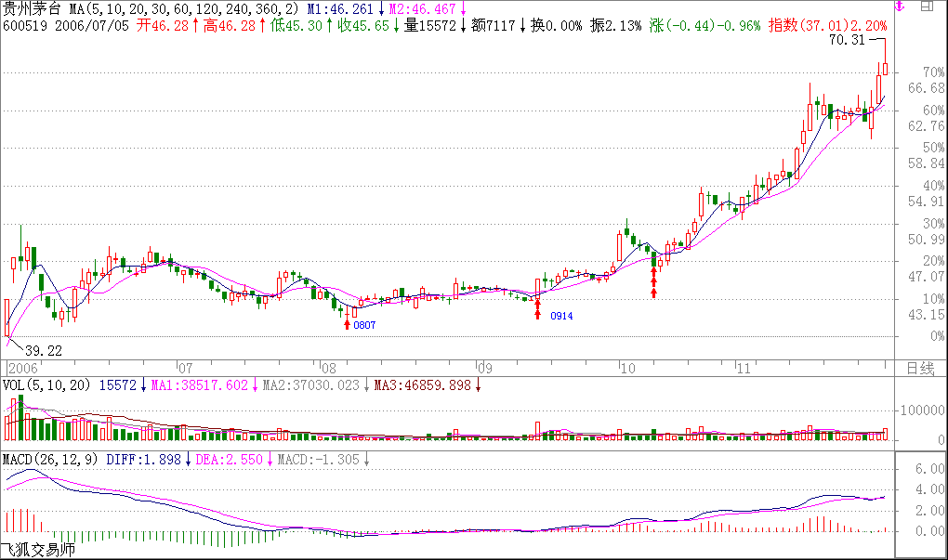Open the VOL(5,10,20) indicator settings
The width and height of the screenshot is (948, 560).
(46, 384)
